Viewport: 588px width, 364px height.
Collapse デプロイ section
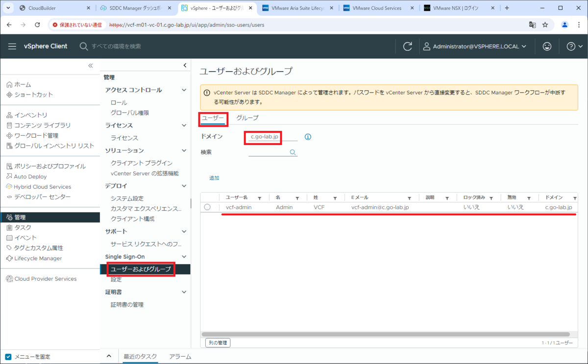coord(184,186)
